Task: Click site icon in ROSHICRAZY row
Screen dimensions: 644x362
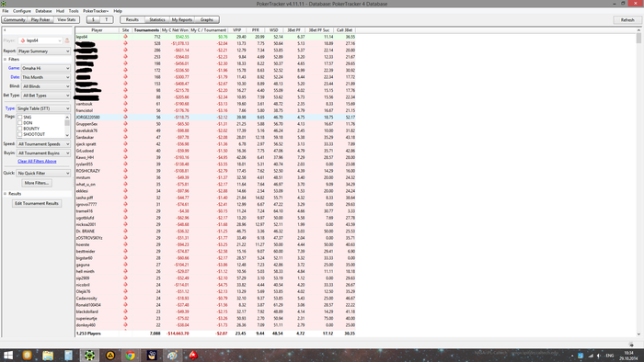Action: (125, 171)
